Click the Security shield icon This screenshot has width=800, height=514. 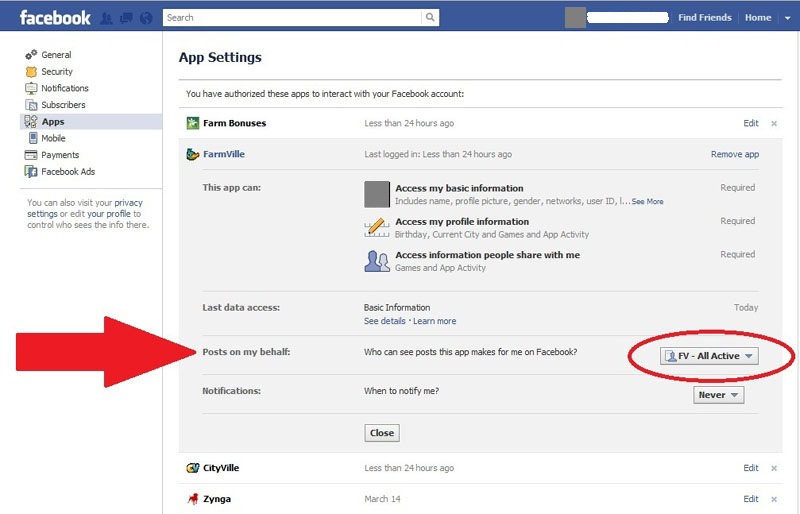coord(31,71)
